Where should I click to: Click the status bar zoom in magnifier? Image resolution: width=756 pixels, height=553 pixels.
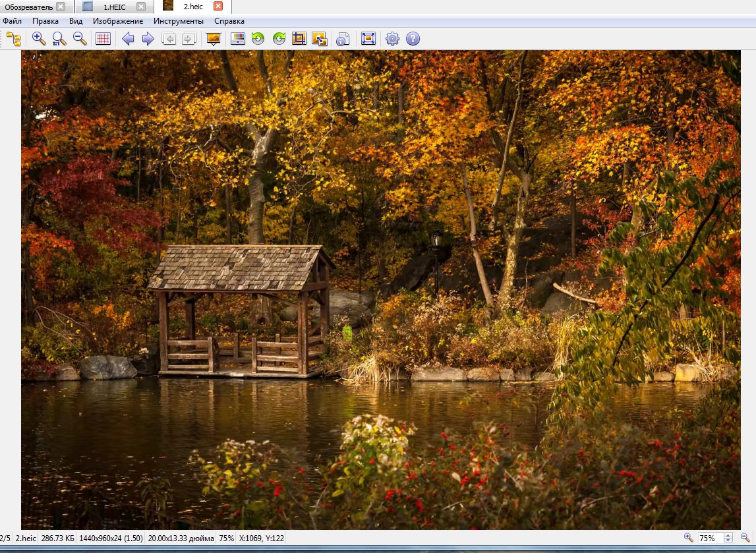point(688,538)
